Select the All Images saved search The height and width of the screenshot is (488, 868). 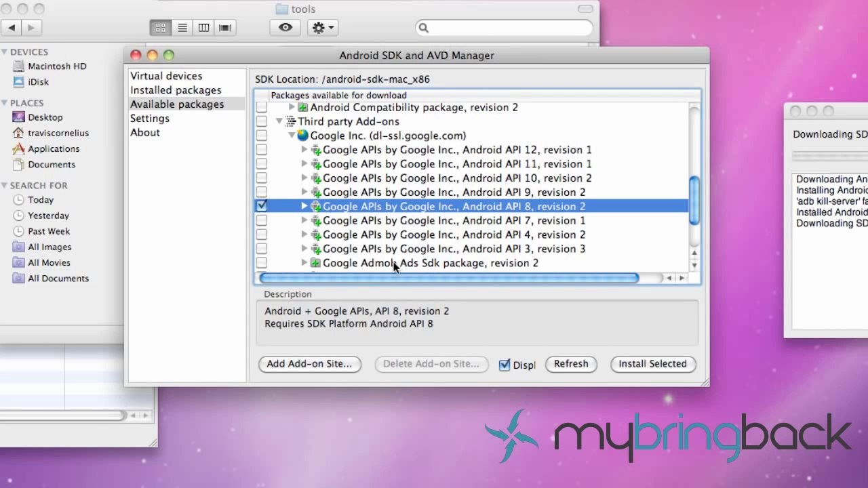point(50,247)
